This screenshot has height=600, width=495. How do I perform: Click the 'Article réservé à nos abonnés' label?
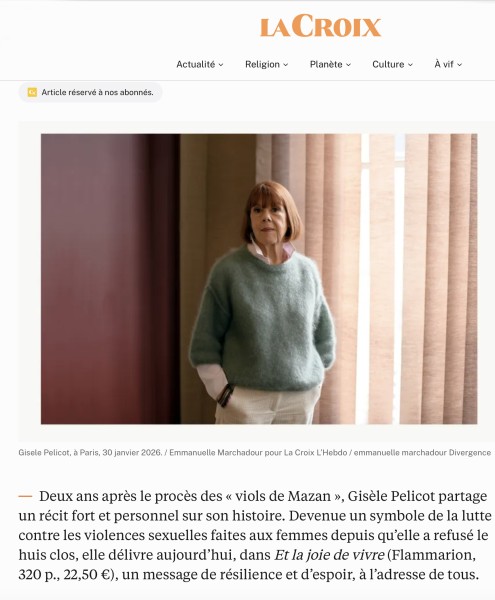[97, 92]
